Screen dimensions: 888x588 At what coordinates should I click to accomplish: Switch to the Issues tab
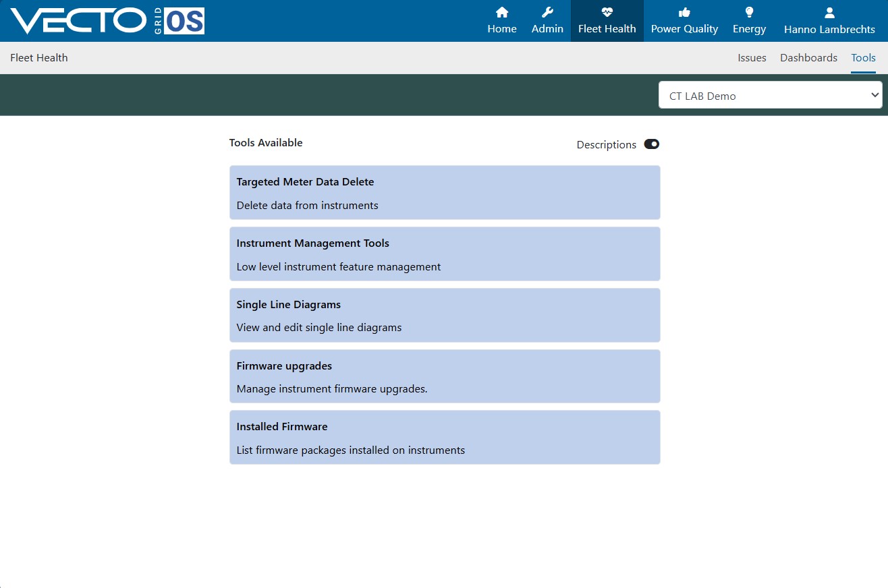pos(752,58)
